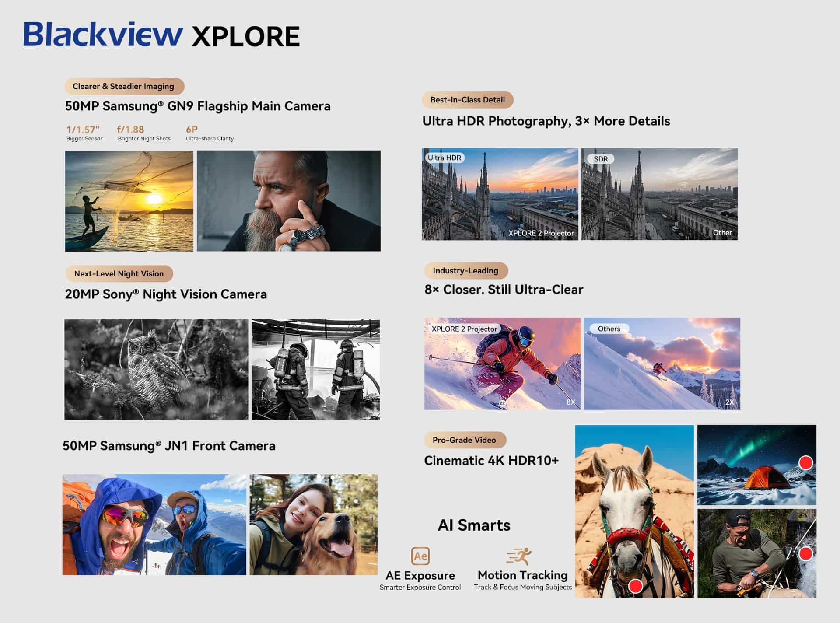Click red record dot on horse photo
The image size is (840, 623).
635,586
